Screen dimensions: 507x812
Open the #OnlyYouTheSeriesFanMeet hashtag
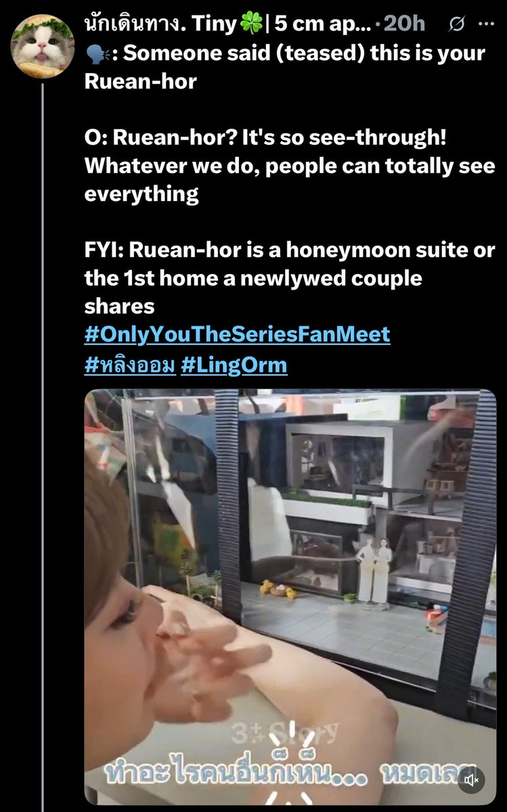pyautogui.click(x=237, y=334)
